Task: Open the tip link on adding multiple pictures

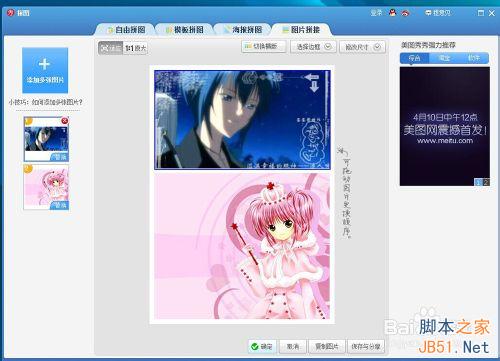Action: tap(45, 102)
